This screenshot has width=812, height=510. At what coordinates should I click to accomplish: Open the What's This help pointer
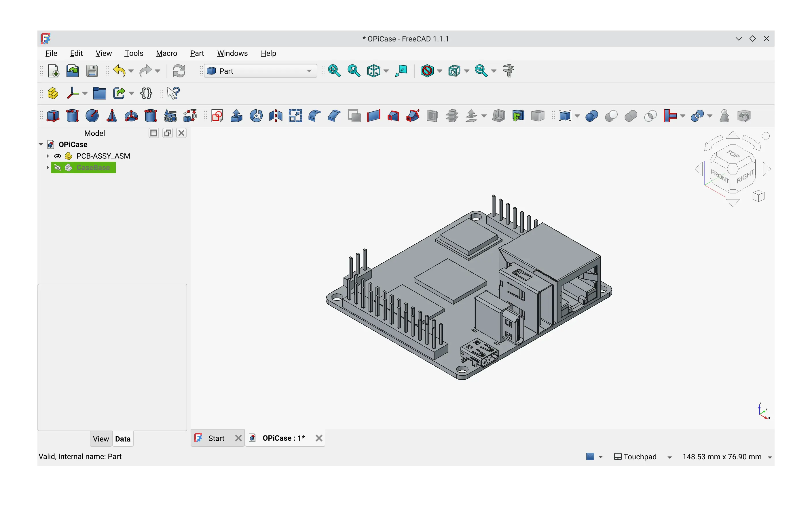(x=173, y=93)
